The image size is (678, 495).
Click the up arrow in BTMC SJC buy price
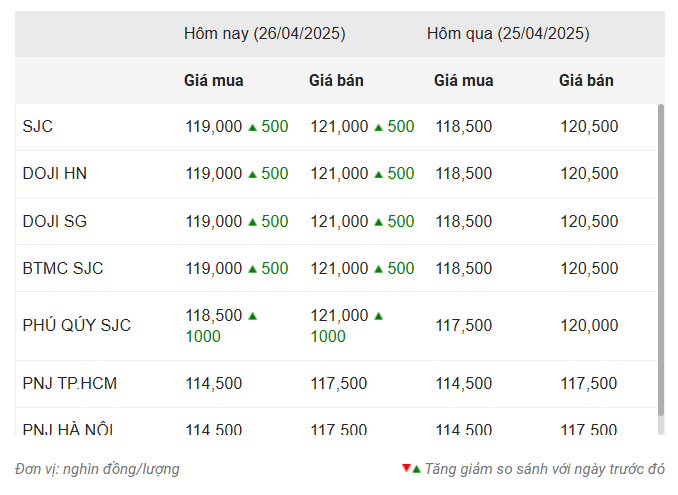(x=253, y=269)
